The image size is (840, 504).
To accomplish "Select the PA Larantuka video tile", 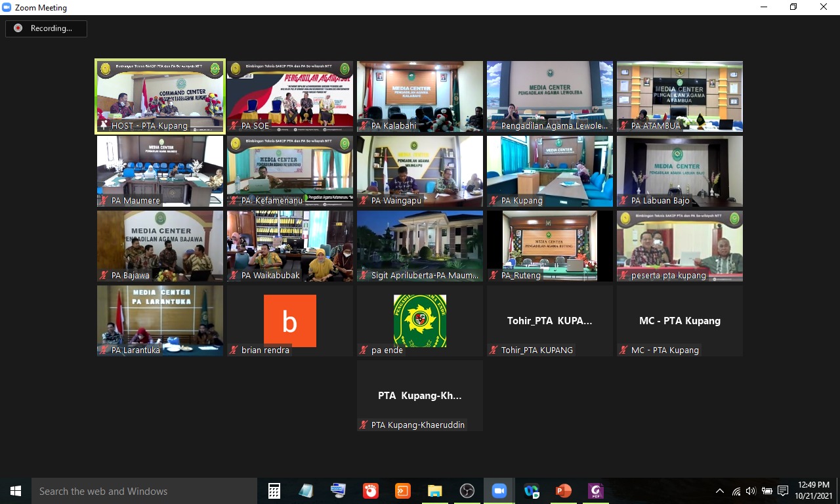I will click(x=160, y=321).
